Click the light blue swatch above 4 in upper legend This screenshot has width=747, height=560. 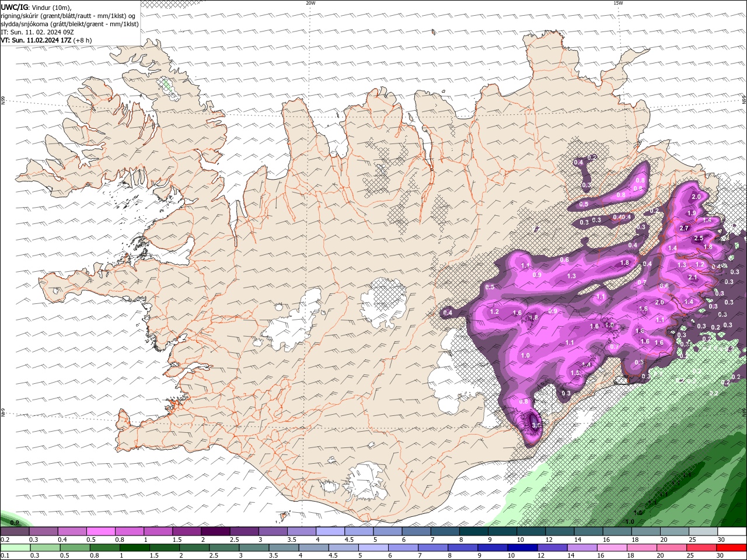(x=330, y=531)
